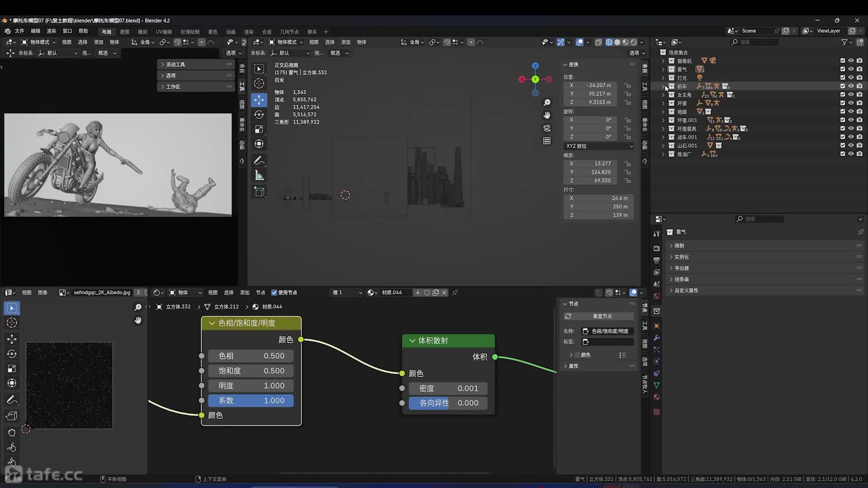This screenshot has height=488, width=868.
Task: Open the 编辑 menu
Action: click(36, 31)
